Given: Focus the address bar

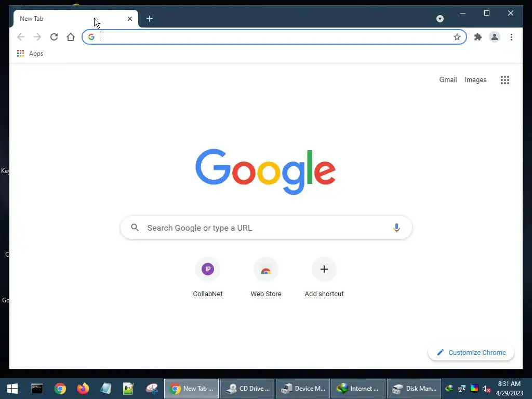Looking at the screenshot, I should [x=274, y=37].
